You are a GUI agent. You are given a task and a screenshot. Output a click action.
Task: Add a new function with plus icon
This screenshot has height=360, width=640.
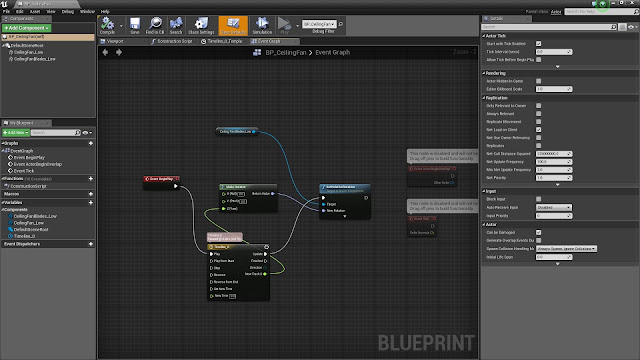pyautogui.click(x=91, y=179)
